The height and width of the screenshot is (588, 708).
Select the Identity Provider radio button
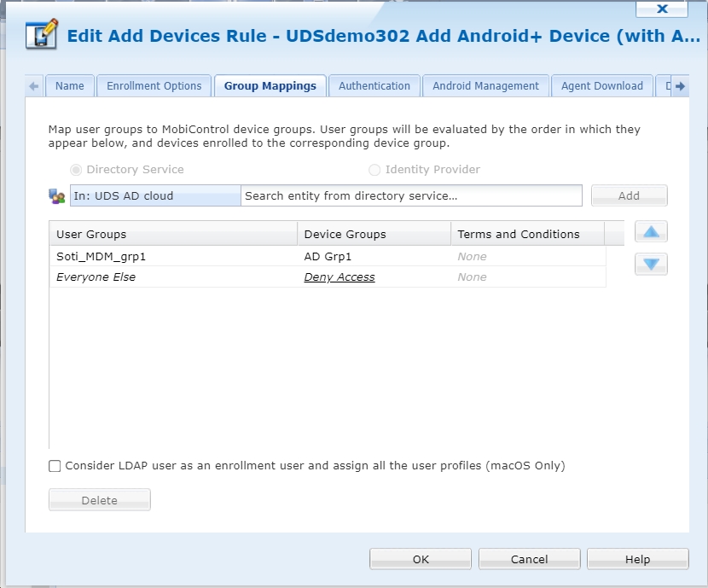click(374, 170)
